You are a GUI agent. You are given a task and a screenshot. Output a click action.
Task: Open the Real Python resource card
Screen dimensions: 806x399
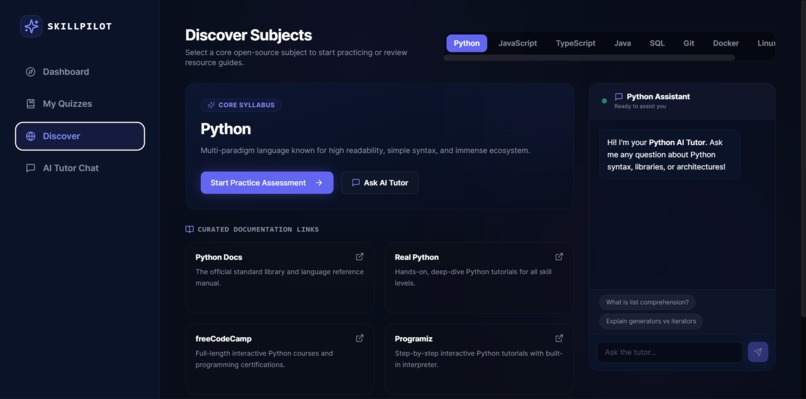[479, 278]
